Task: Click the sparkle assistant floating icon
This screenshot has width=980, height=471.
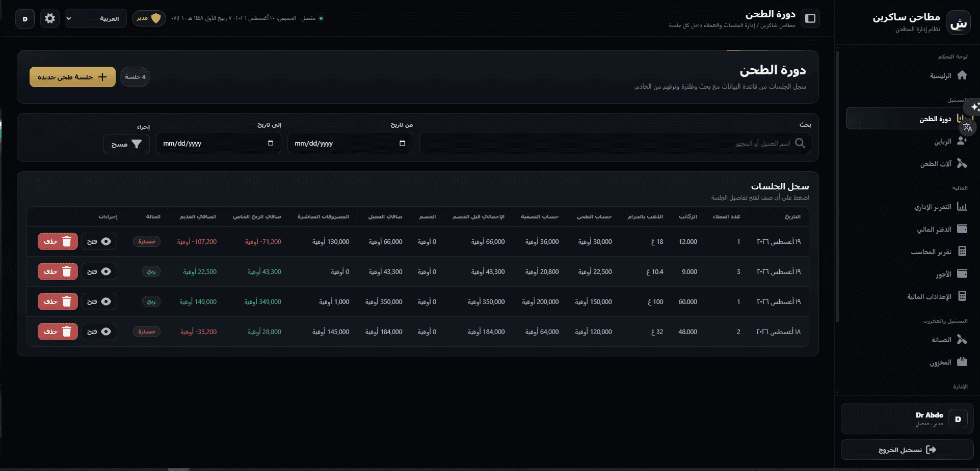Action: coord(974,107)
